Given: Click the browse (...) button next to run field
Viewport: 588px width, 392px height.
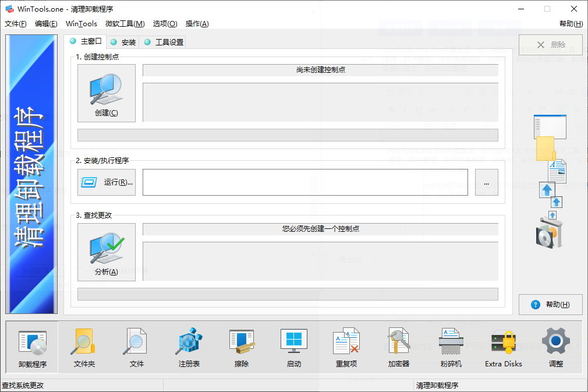Looking at the screenshot, I should (x=486, y=182).
